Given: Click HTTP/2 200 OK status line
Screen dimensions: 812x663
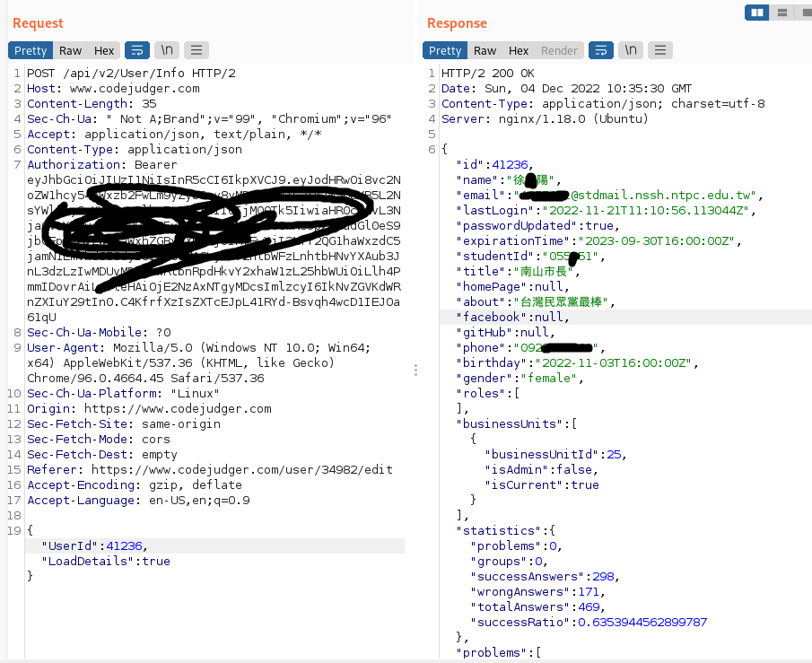Looking at the screenshot, I should (488, 73).
